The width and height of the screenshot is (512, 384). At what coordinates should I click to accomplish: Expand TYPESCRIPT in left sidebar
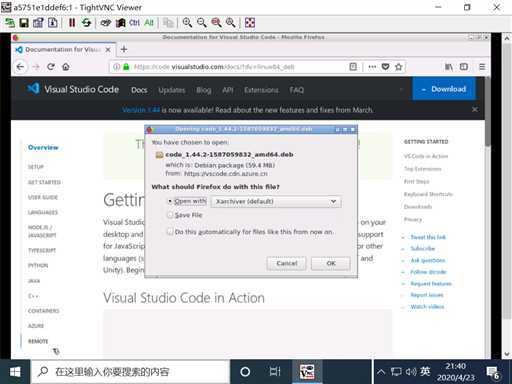[42, 250]
